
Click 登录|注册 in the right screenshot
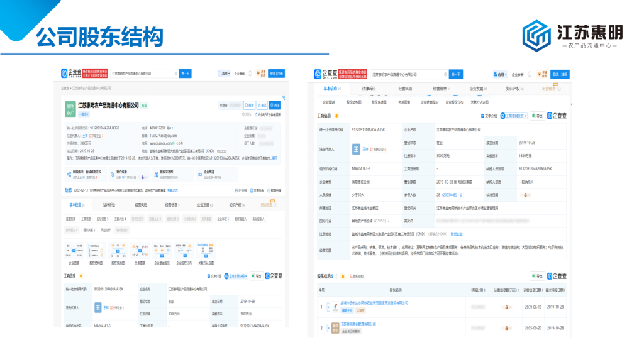(x=560, y=74)
